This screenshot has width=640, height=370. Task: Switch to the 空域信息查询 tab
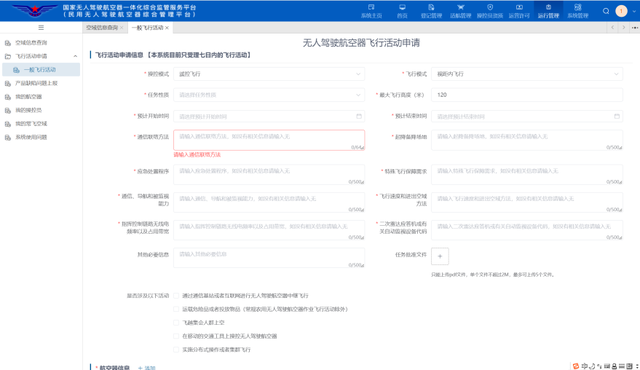[102, 27]
